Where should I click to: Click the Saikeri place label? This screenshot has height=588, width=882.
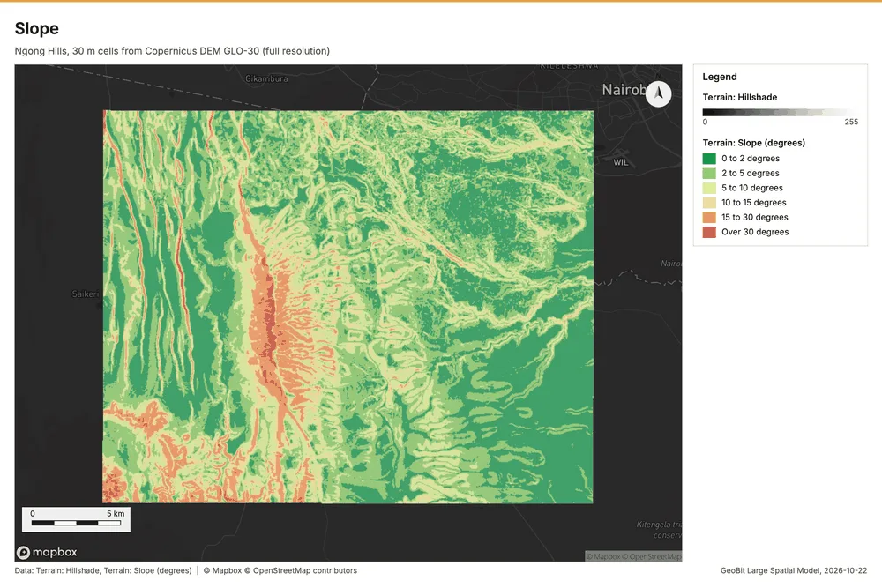coord(86,294)
